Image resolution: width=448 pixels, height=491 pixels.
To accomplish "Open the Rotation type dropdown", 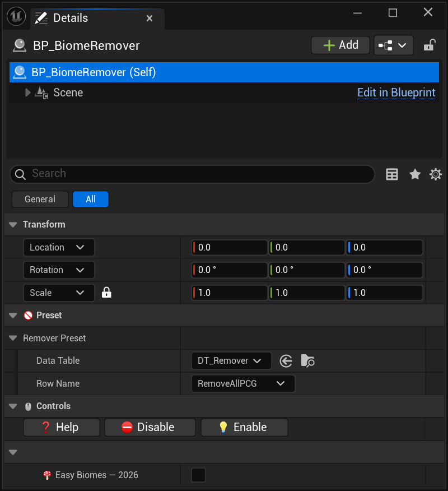I will 59,270.
